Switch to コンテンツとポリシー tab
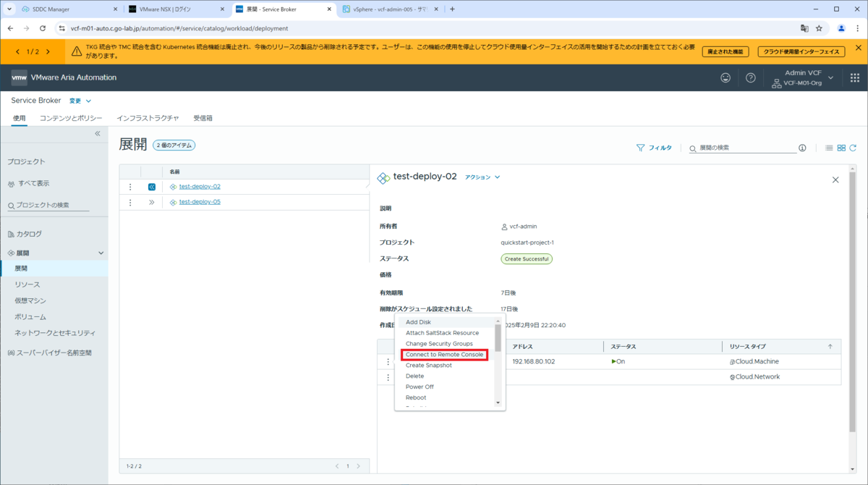Image resolution: width=868 pixels, height=485 pixels. [71, 118]
